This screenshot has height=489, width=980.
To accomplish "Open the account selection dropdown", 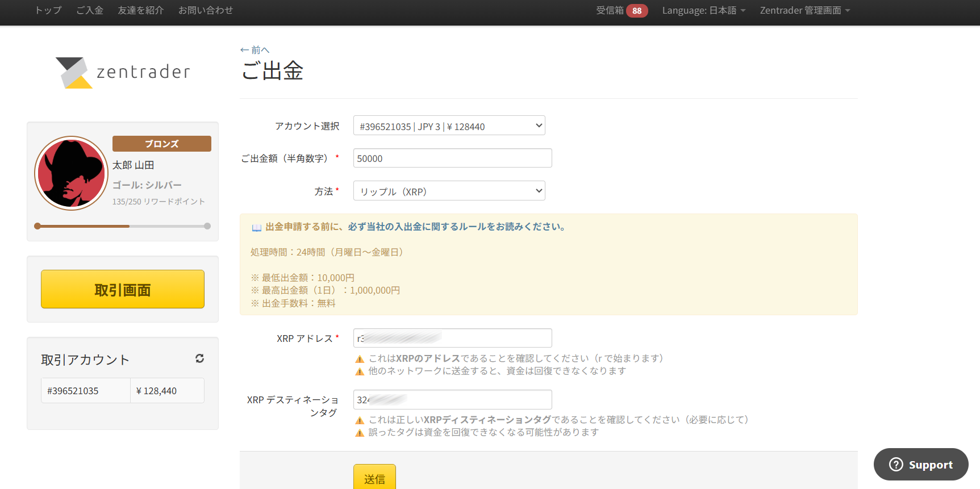I will [449, 126].
